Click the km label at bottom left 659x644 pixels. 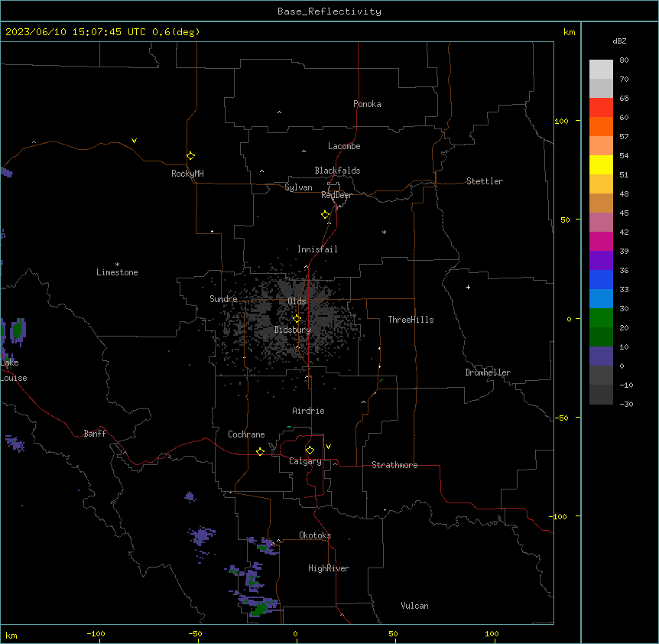point(11,635)
